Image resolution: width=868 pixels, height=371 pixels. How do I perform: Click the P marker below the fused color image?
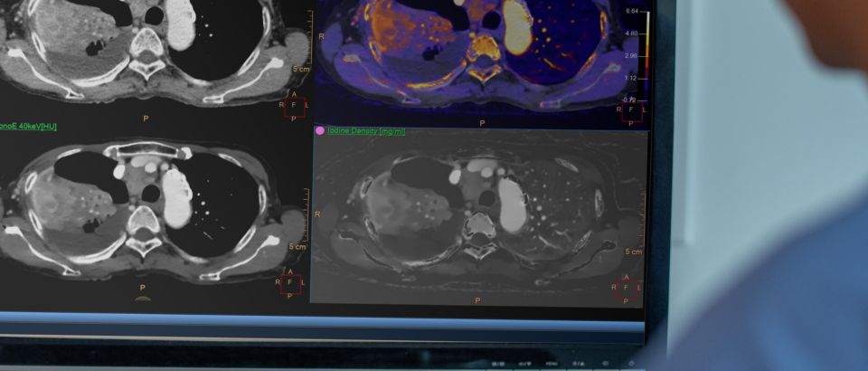pos(481,122)
